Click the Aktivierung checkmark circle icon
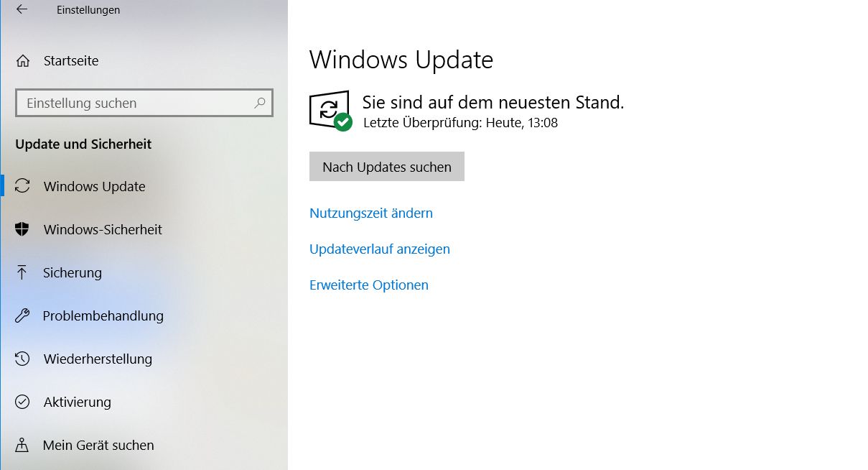The image size is (868, 470). click(x=22, y=402)
